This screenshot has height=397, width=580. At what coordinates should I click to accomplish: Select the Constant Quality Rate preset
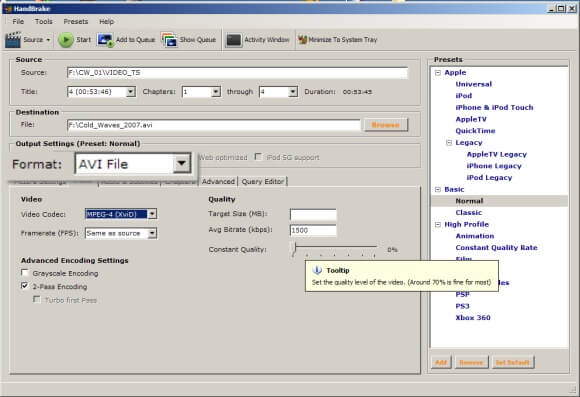[x=496, y=248]
